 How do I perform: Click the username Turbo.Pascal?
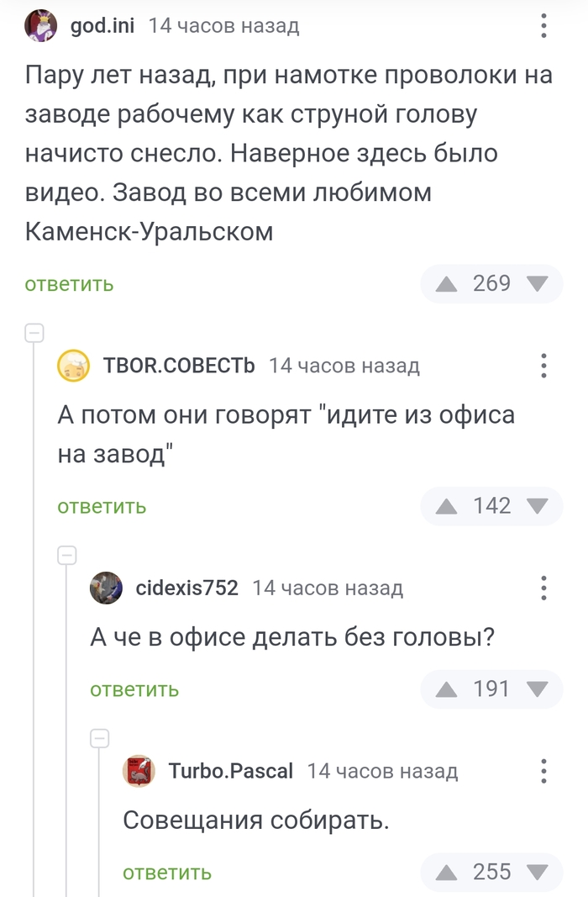[230, 771]
